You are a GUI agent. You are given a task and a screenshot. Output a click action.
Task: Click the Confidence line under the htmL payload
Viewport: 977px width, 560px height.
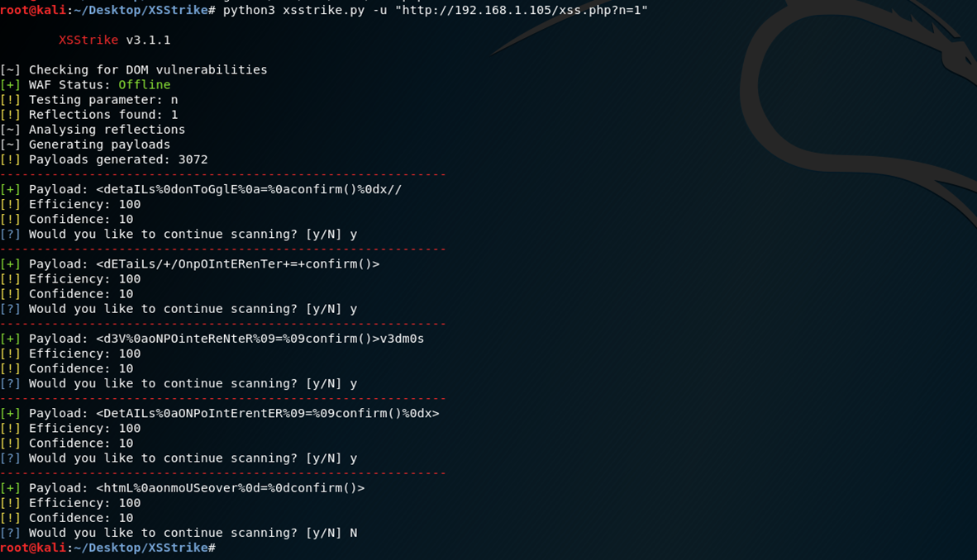[67, 518]
